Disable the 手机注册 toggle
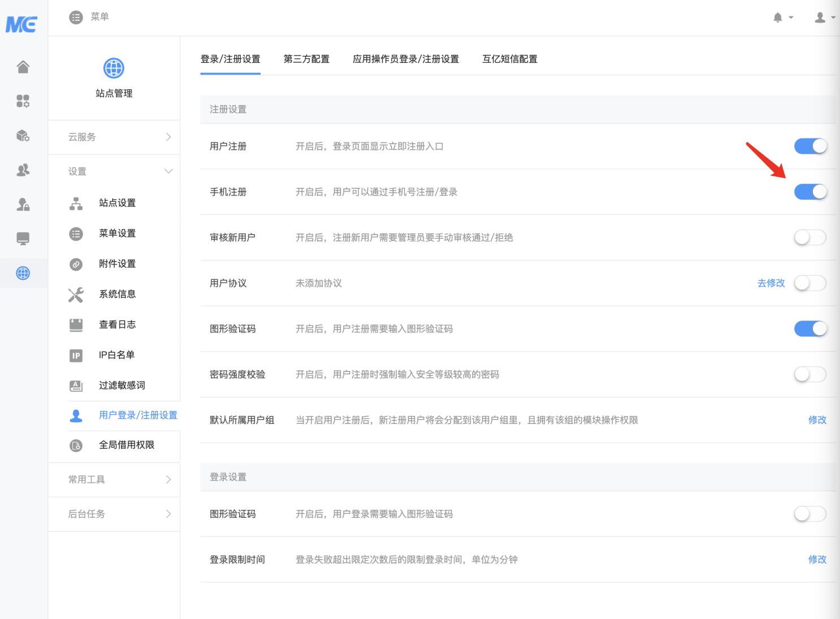Viewport: 840px width, 619px height. point(810,192)
